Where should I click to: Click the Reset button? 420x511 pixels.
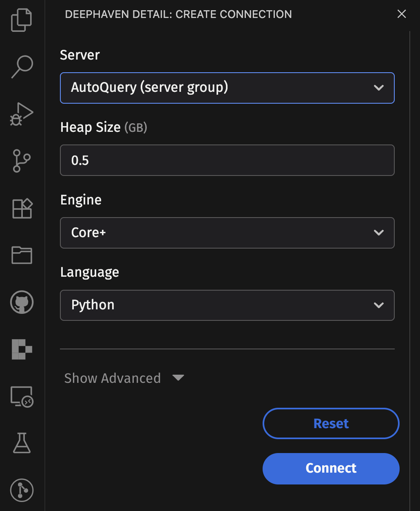click(x=331, y=423)
